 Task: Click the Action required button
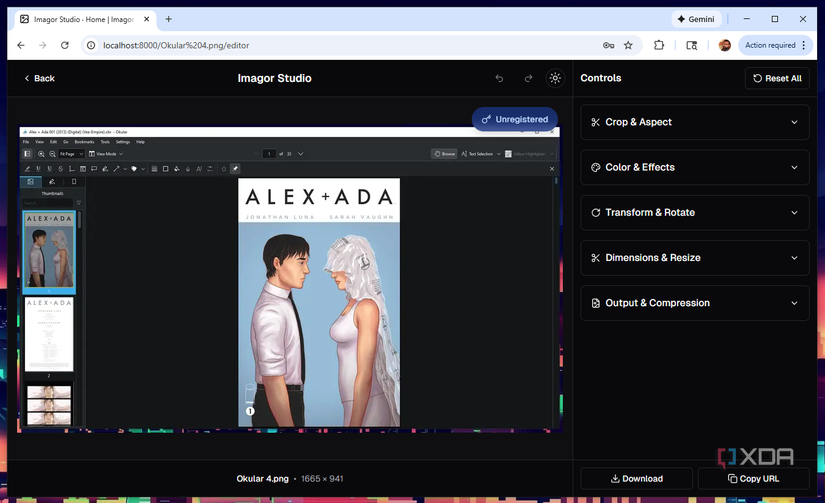[x=770, y=45]
